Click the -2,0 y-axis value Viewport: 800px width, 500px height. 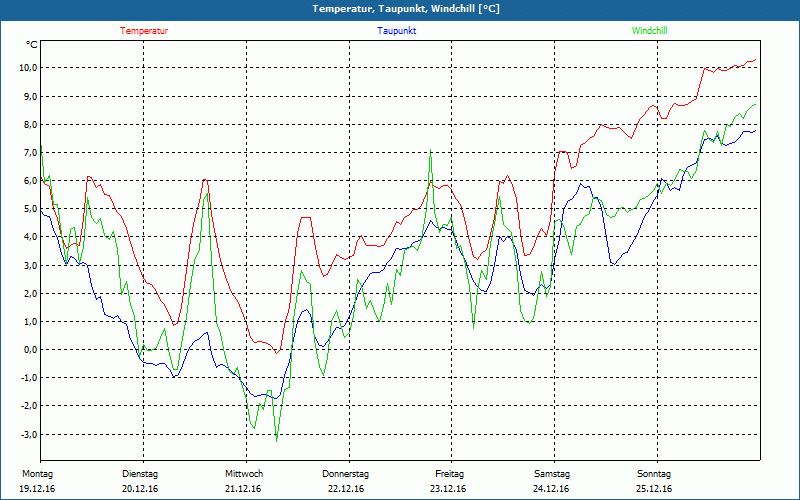pos(28,406)
